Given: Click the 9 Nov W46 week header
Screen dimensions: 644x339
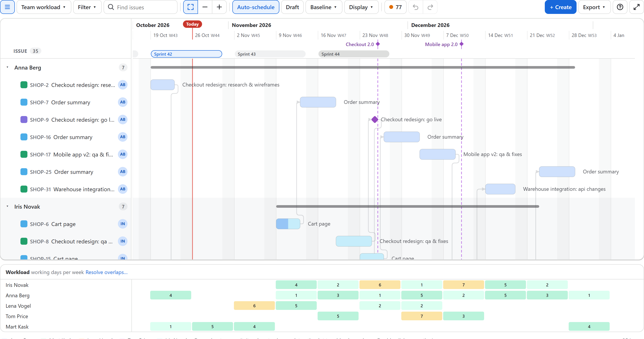Looking at the screenshot, I should 290,35.
